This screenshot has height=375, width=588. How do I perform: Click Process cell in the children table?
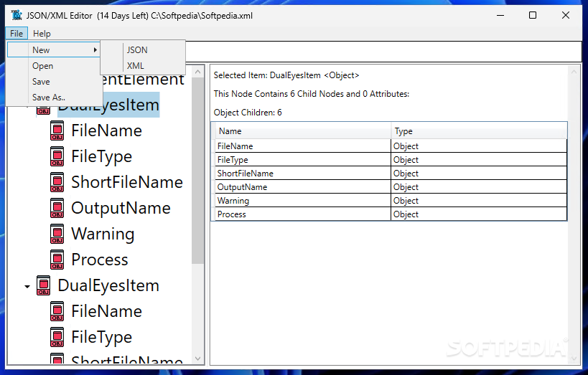(x=303, y=214)
